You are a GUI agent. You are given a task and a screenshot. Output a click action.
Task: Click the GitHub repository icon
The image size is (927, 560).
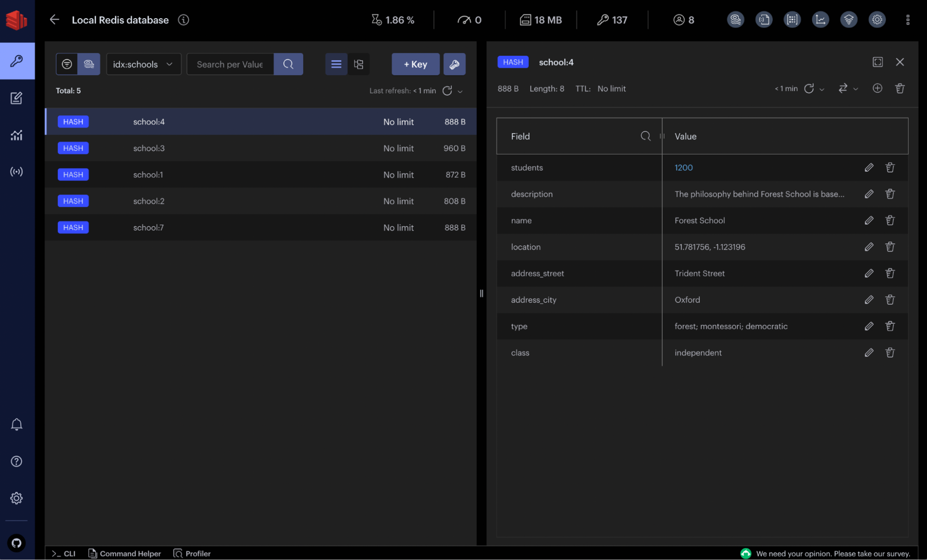(16, 543)
